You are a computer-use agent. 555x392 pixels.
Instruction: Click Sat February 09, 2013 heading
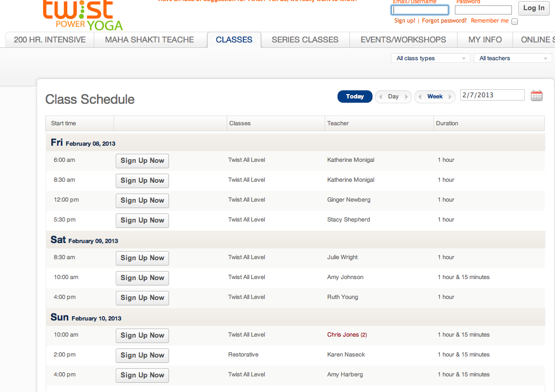[x=84, y=240]
